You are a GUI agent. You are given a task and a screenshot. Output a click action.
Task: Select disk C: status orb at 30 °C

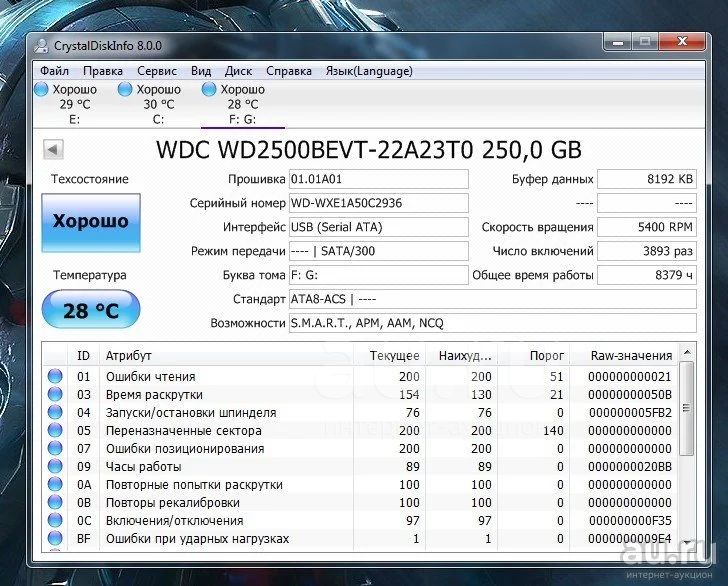pos(125,89)
